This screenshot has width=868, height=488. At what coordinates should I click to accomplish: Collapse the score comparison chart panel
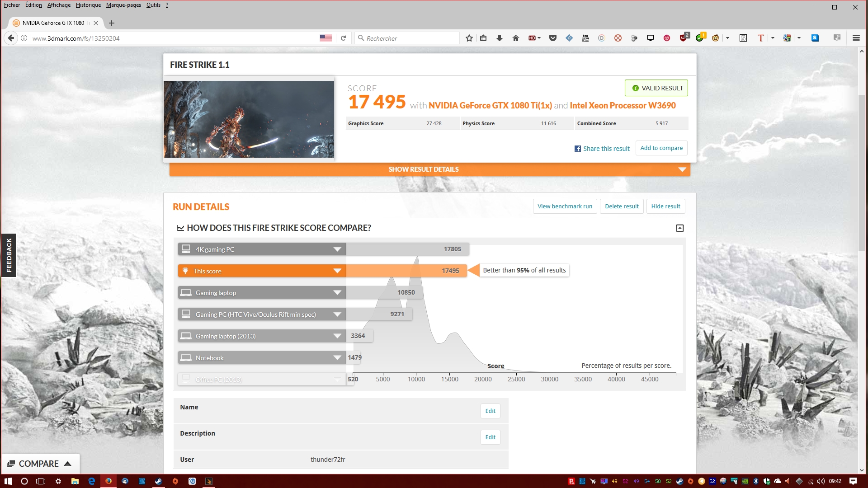(x=679, y=228)
